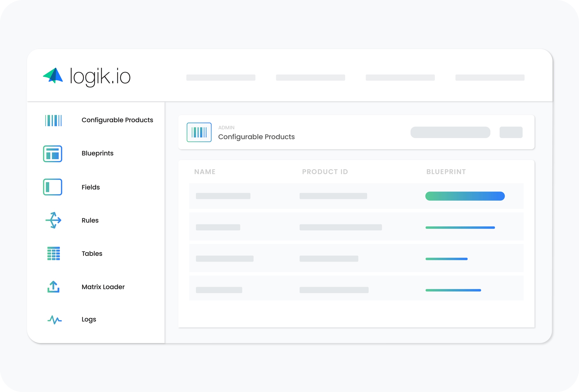Navigate to Tables label

(x=92, y=254)
